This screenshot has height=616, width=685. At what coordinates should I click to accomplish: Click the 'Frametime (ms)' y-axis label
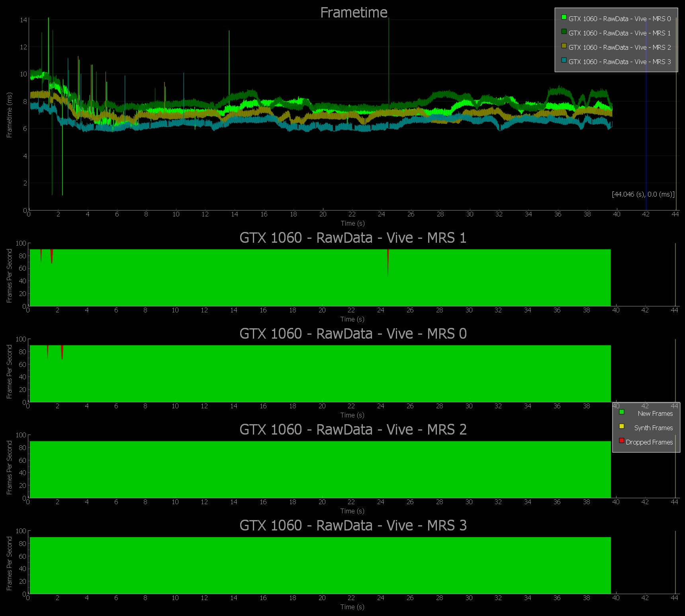pos(9,115)
